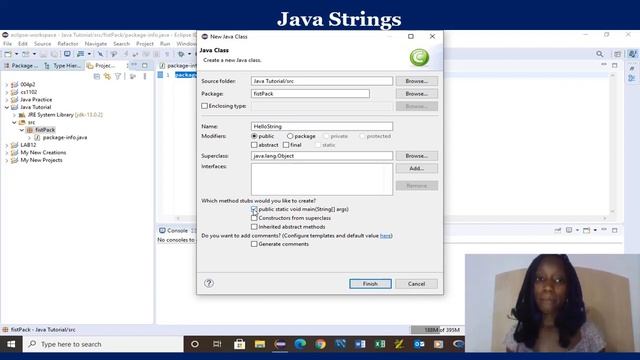Click the Task View taskbar icon
The height and width of the screenshot is (360, 640).
[217, 344]
